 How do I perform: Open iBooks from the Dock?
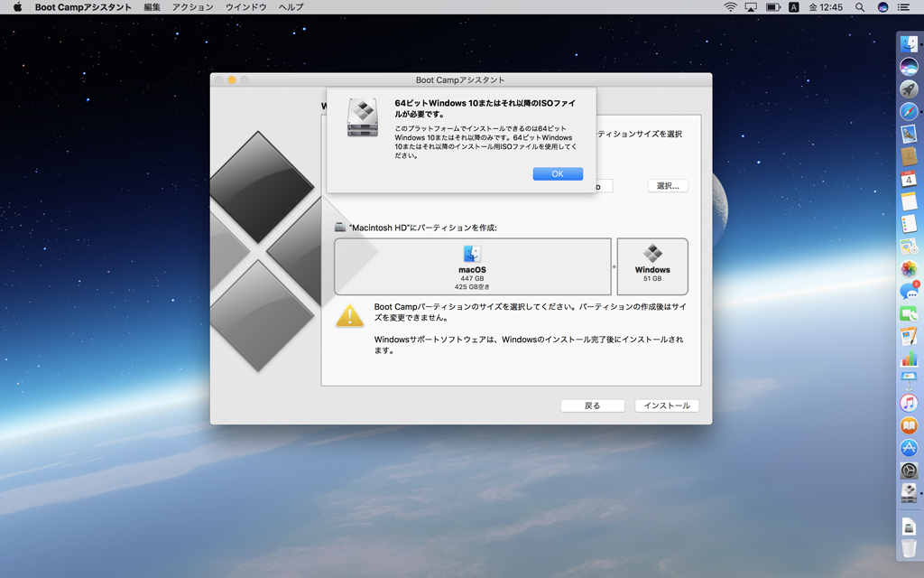(909, 426)
